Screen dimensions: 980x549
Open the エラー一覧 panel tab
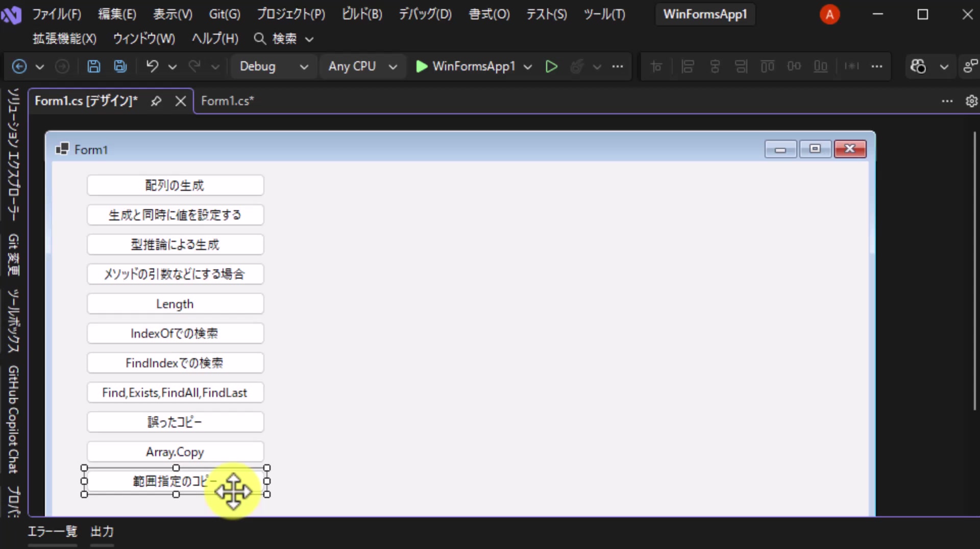pos(52,532)
